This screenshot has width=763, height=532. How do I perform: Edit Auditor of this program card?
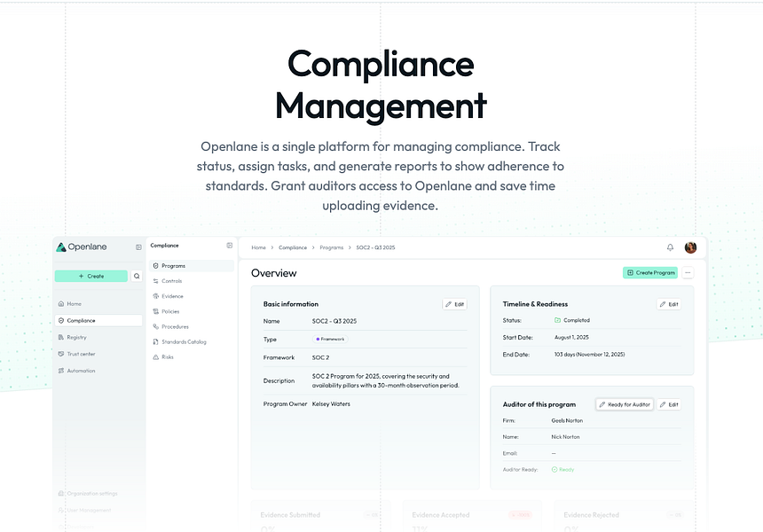click(669, 404)
